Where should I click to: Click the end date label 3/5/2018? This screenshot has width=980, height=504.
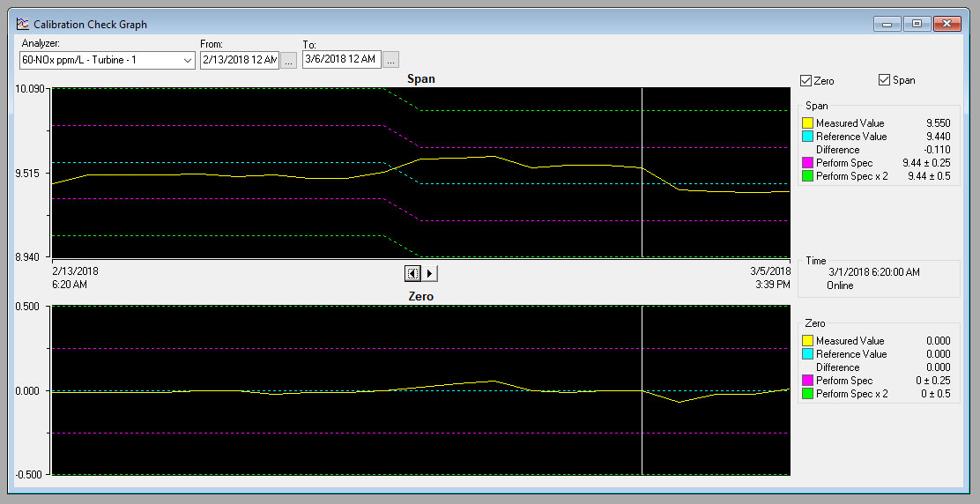[770, 271]
